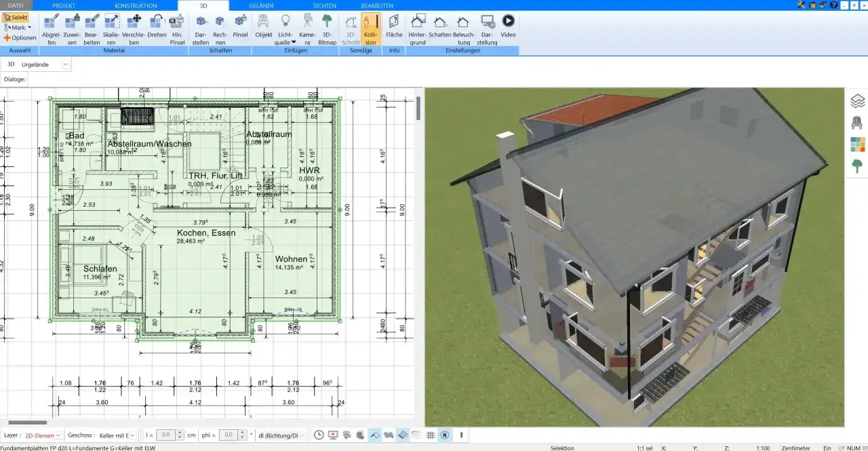The image size is (868, 451).
Task: Open Darstellung settings
Action: pos(488,29)
